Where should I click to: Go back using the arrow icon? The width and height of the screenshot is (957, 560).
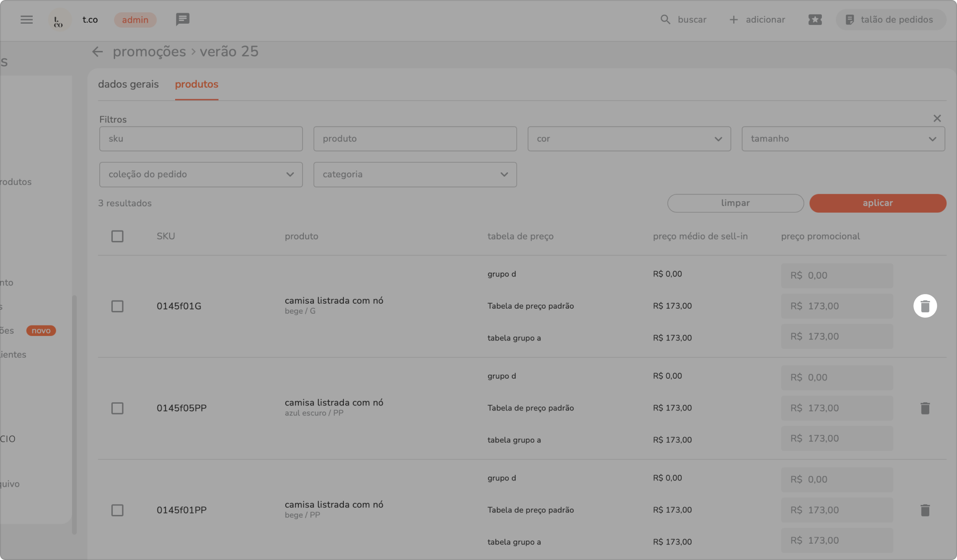[97, 52]
